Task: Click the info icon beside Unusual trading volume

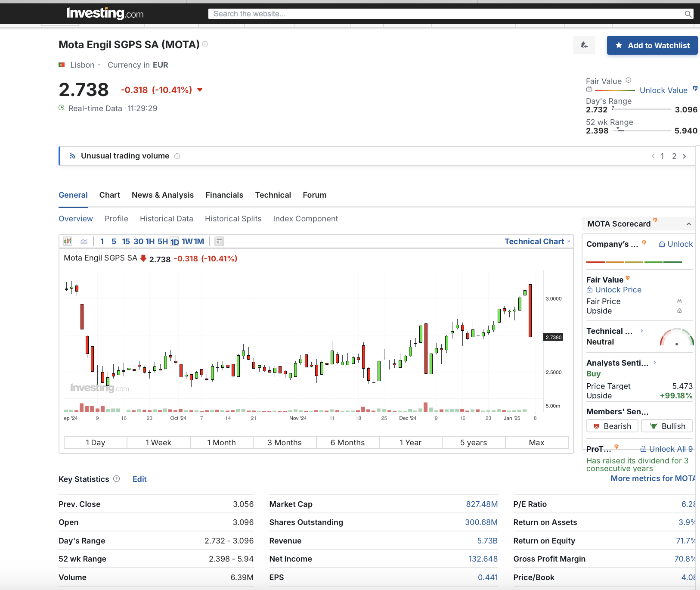Action: [x=177, y=156]
